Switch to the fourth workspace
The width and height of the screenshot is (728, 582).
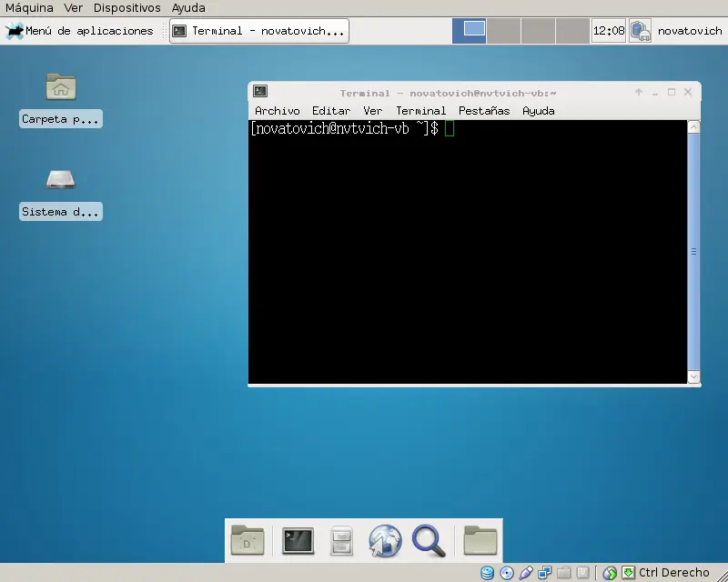(x=572, y=31)
